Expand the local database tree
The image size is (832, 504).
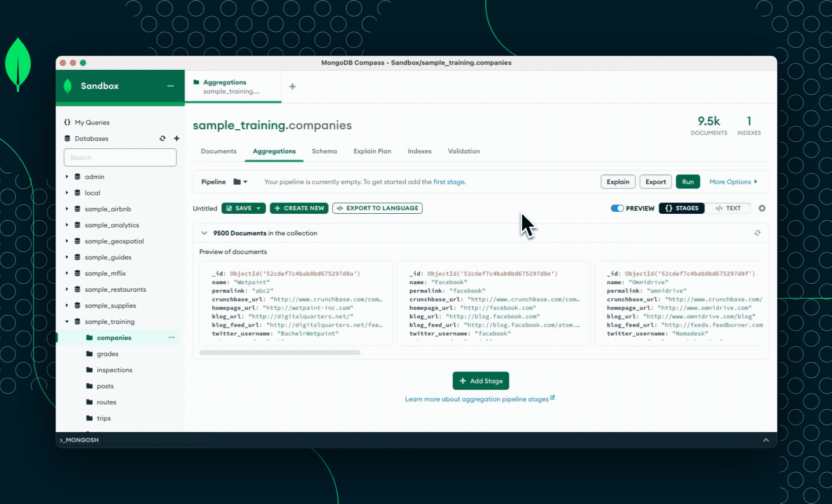[67, 193]
